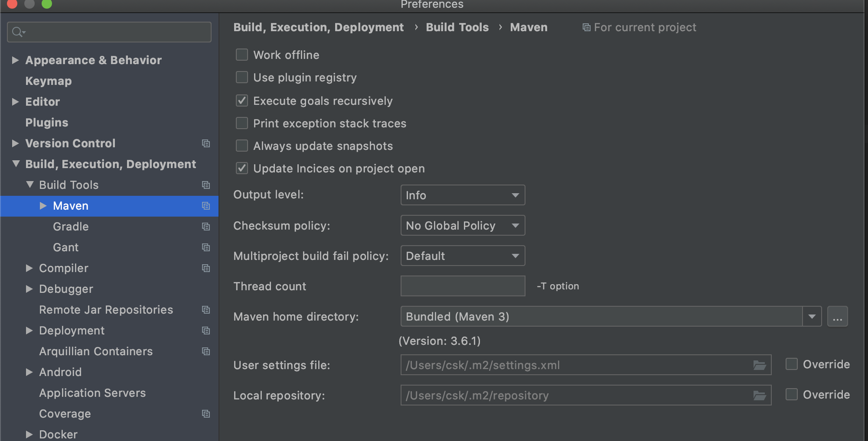
Task: Collapse the Build Tools arrow
Action: (x=29, y=185)
